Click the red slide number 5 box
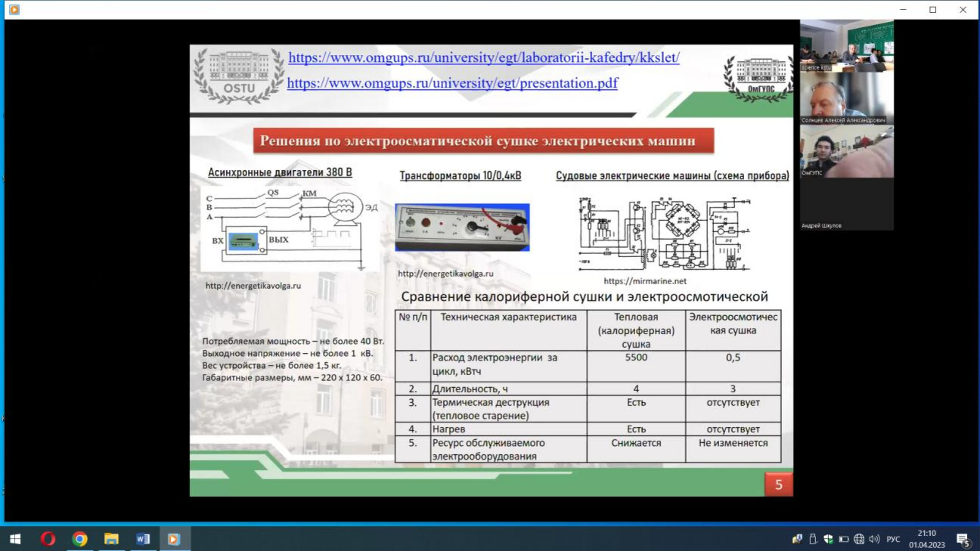Image resolution: width=980 pixels, height=551 pixels. [779, 484]
